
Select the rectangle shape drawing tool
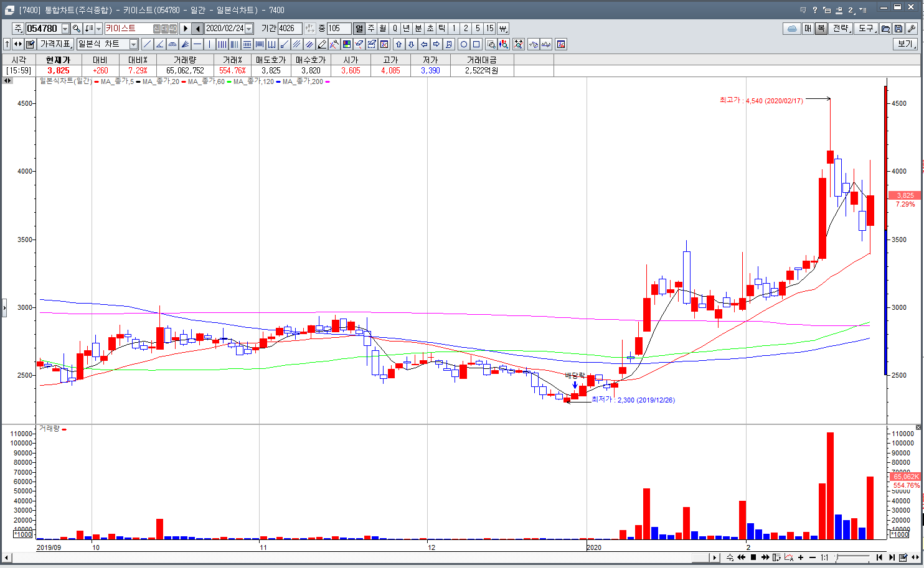tap(476, 44)
